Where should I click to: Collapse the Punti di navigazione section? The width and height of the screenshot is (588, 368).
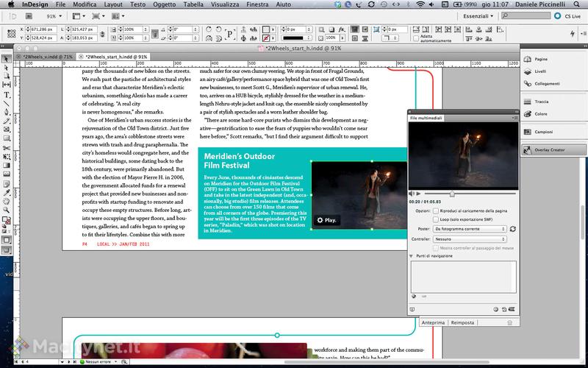[412, 255]
